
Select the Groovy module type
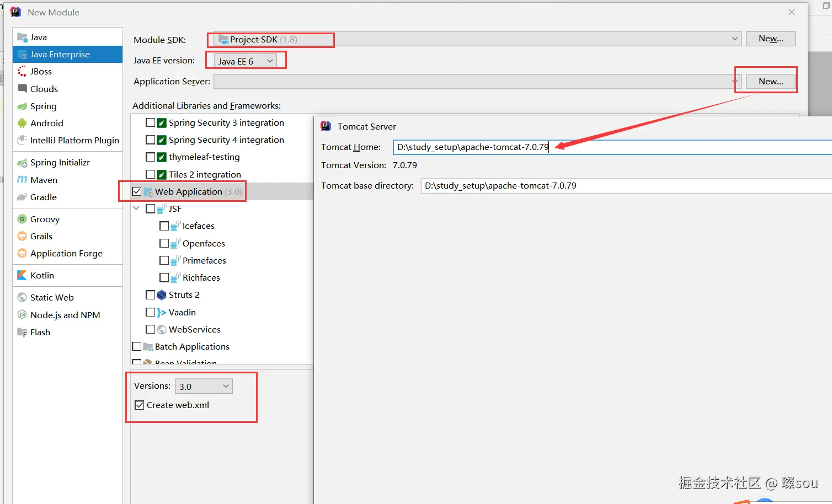(67, 219)
